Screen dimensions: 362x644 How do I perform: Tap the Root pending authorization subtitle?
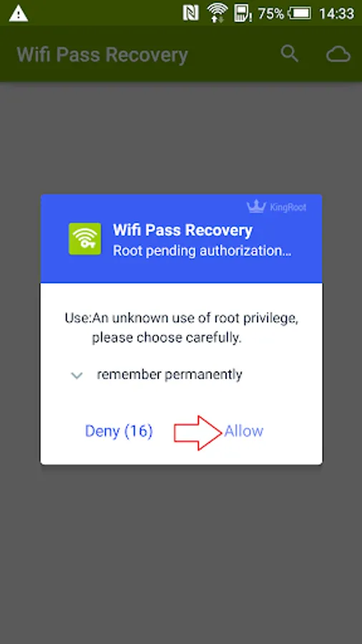coord(202,251)
